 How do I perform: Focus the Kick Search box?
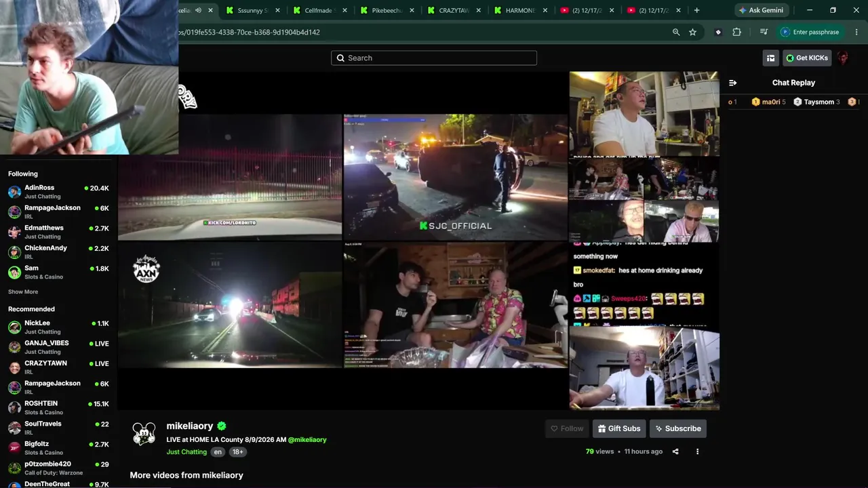[434, 58]
